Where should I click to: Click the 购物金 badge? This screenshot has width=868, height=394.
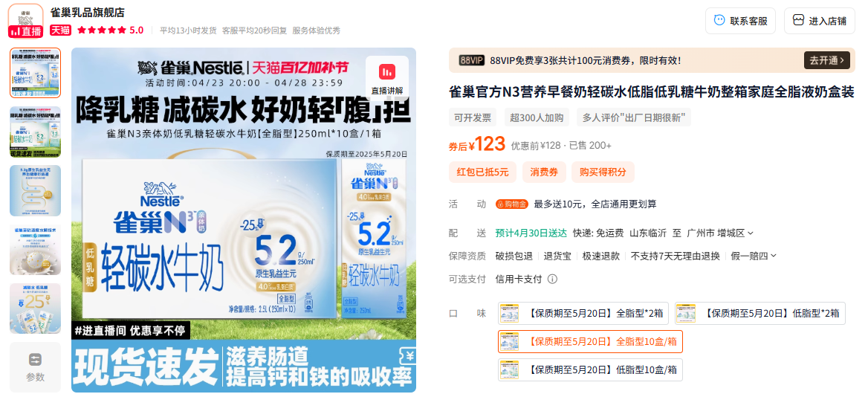(511, 204)
